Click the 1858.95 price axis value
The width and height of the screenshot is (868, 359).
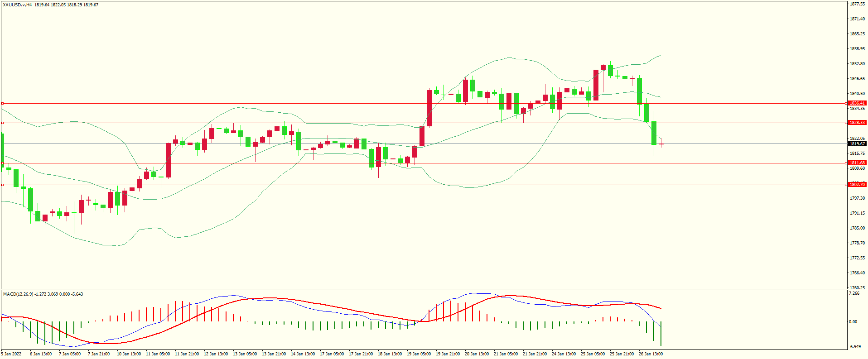[857, 49]
